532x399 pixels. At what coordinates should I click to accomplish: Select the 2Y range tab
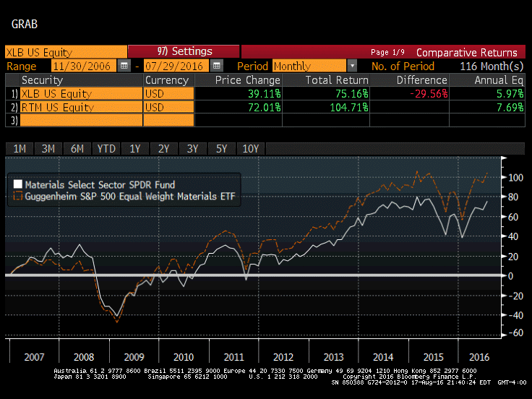click(x=164, y=149)
